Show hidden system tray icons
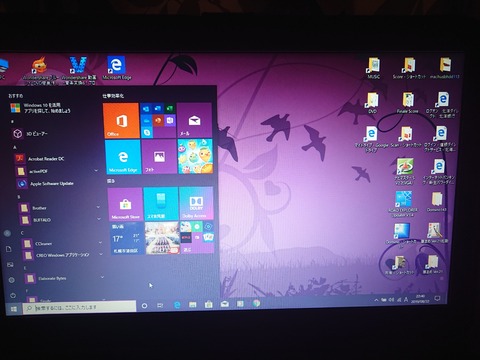The image size is (480, 360). click(x=376, y=300)
